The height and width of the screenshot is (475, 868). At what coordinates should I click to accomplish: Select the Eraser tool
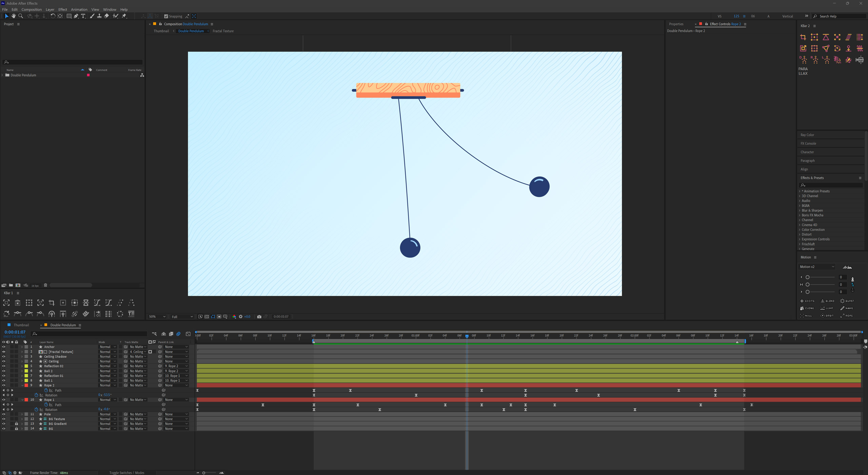106,16
